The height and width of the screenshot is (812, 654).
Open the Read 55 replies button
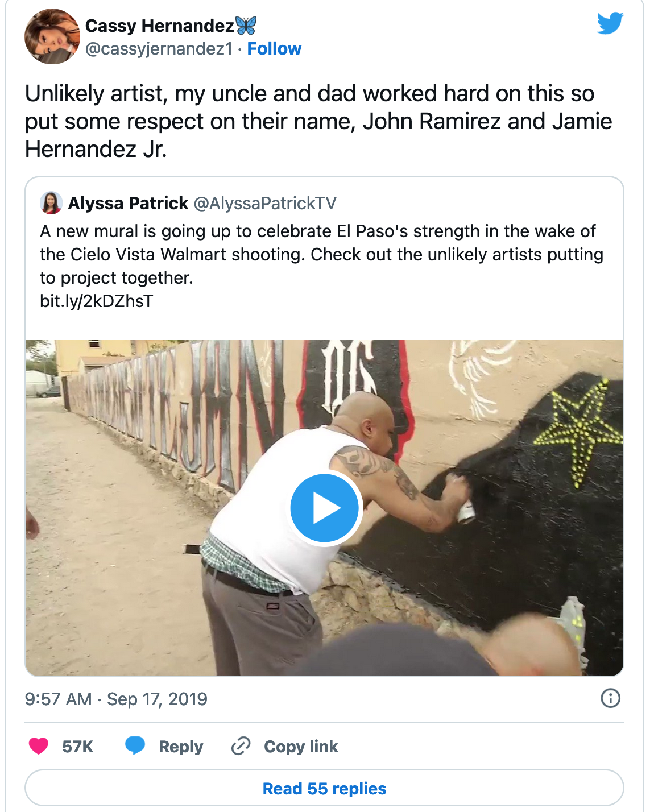pos(324,788)
